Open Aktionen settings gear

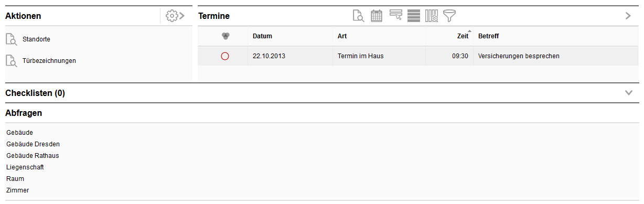click(175, 16)
